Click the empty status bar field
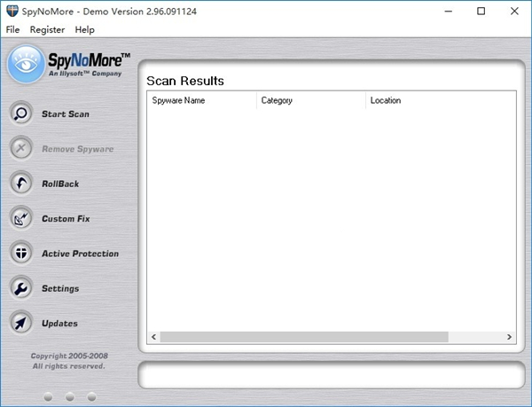Image resolution: width=532 pixels, height=407 pixels. click(x=331, y=374)
